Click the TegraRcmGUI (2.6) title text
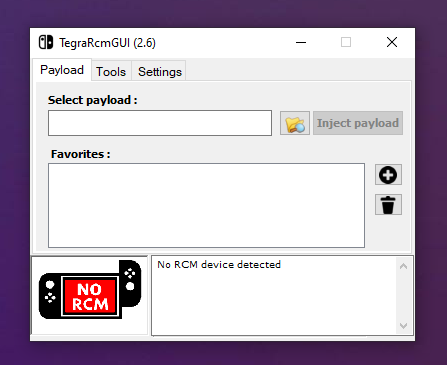 107,43
